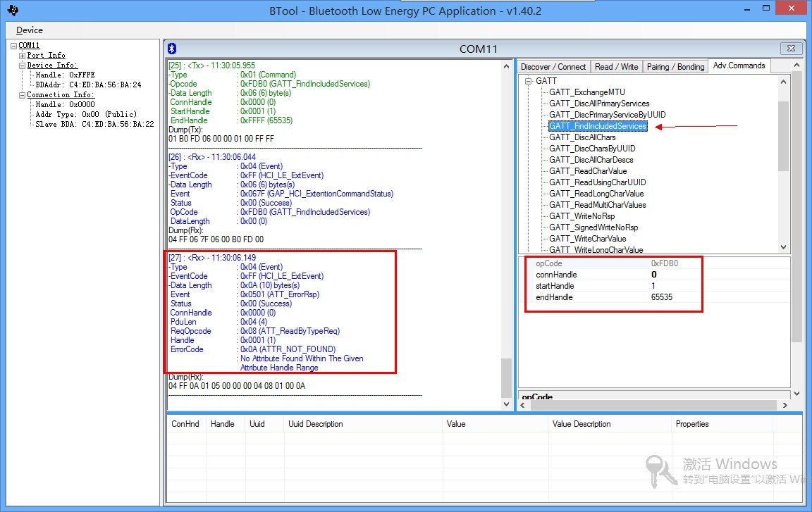Click GATT command list scroll-up arrow

coord(783,82)
